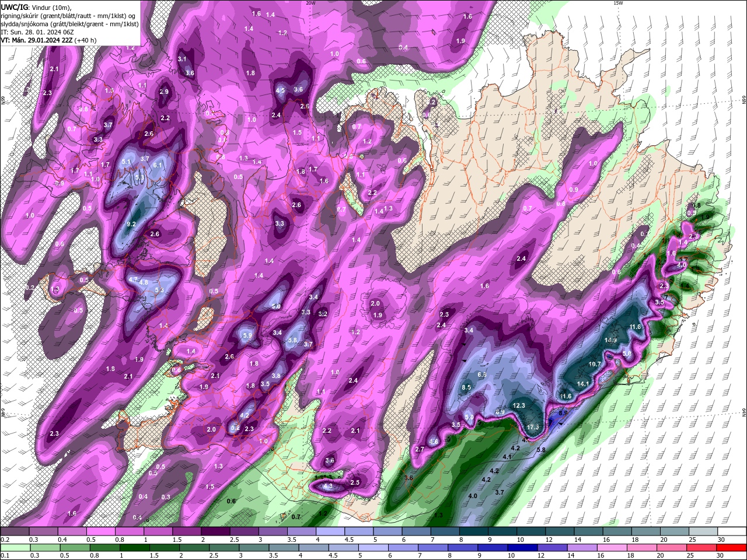Click the 'slydda/snjókoma' sleet and snow description line
747x560 pixels.
coord(69,23)
